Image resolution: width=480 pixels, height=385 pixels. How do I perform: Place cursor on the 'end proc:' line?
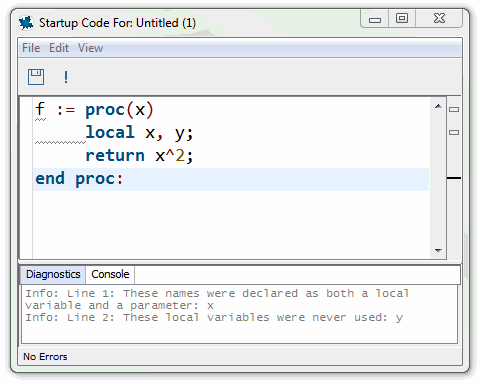pos(231,179)
